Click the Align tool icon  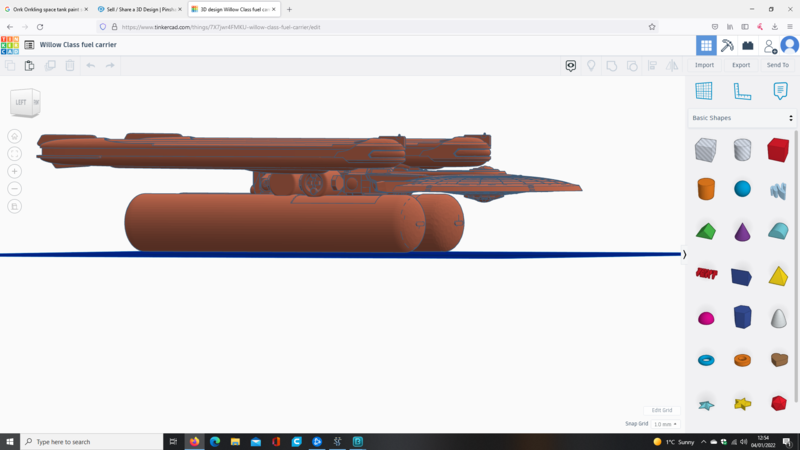click(x=652, y=65)
